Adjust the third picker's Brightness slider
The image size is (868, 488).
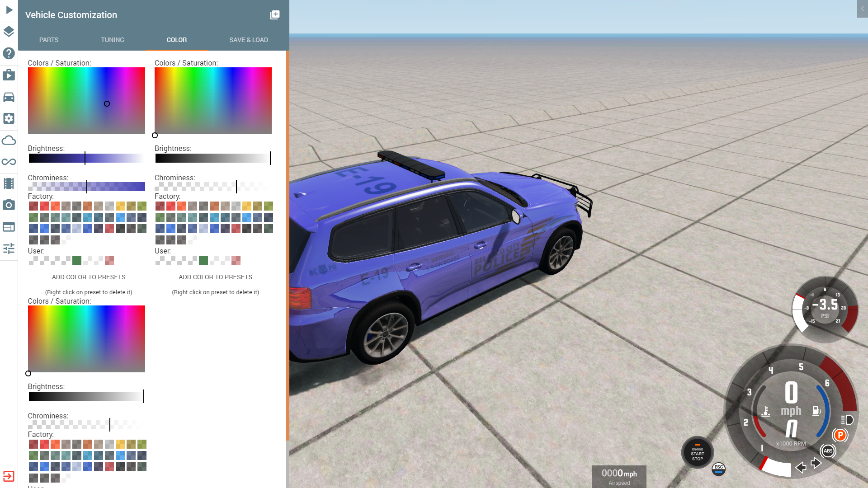click(86, 396)
